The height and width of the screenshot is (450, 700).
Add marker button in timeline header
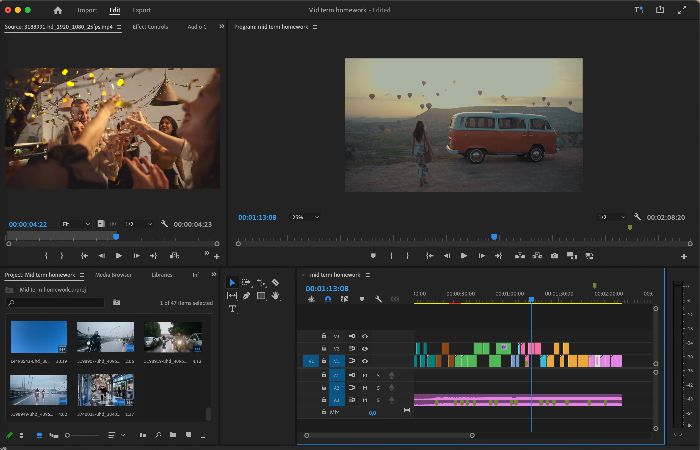[362, 299]
